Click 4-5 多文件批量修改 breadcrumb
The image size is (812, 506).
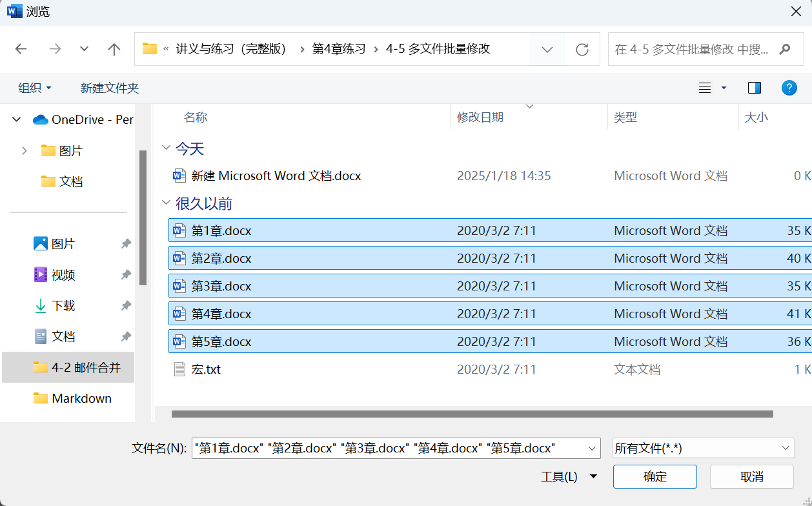[x=438, y=49]
